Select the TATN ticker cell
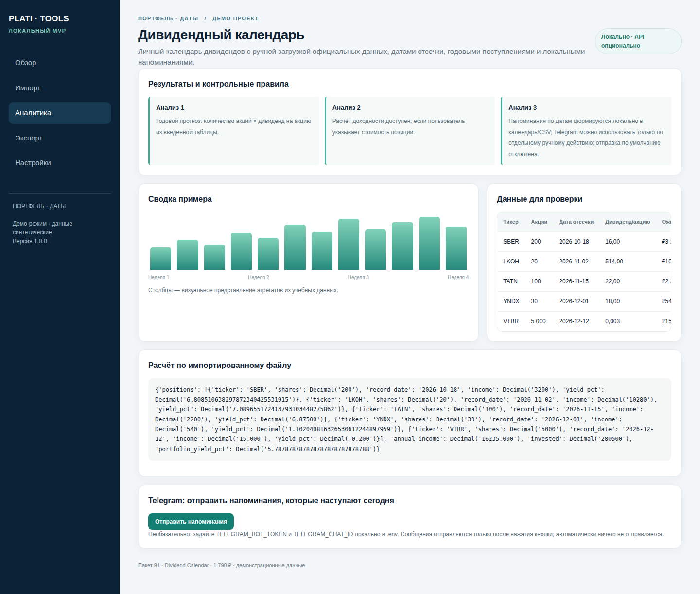Image resolution: width=700 pixels, height=594 pixels. [510, 281]
